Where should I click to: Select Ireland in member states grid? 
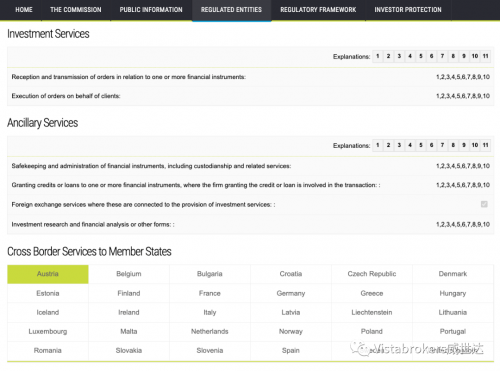[129, 312]
